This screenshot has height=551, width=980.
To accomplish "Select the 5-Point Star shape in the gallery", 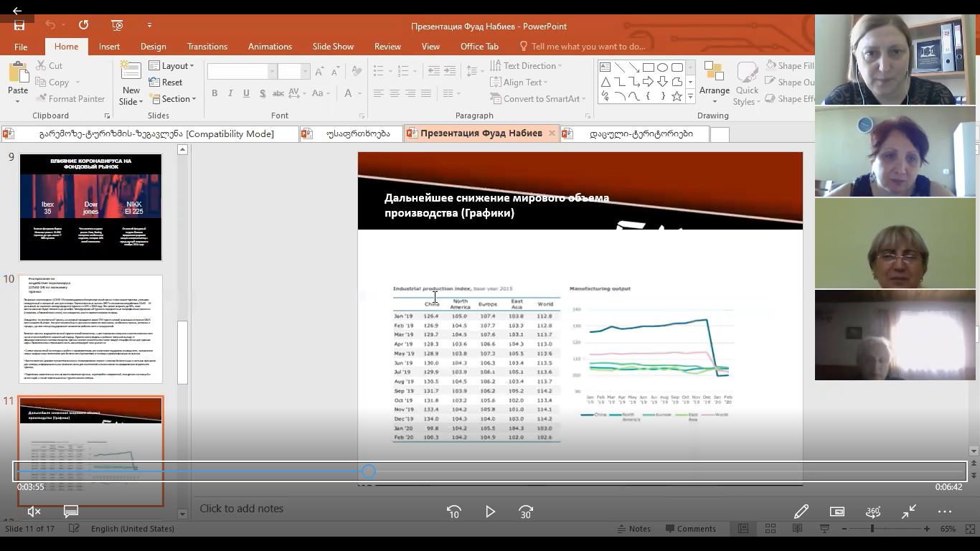I will 677,95.
